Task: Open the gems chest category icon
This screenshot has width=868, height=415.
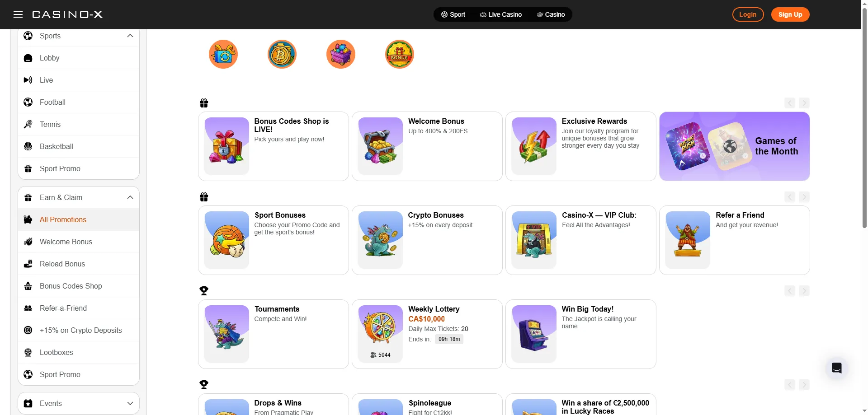Action: [x=341, y=54]
